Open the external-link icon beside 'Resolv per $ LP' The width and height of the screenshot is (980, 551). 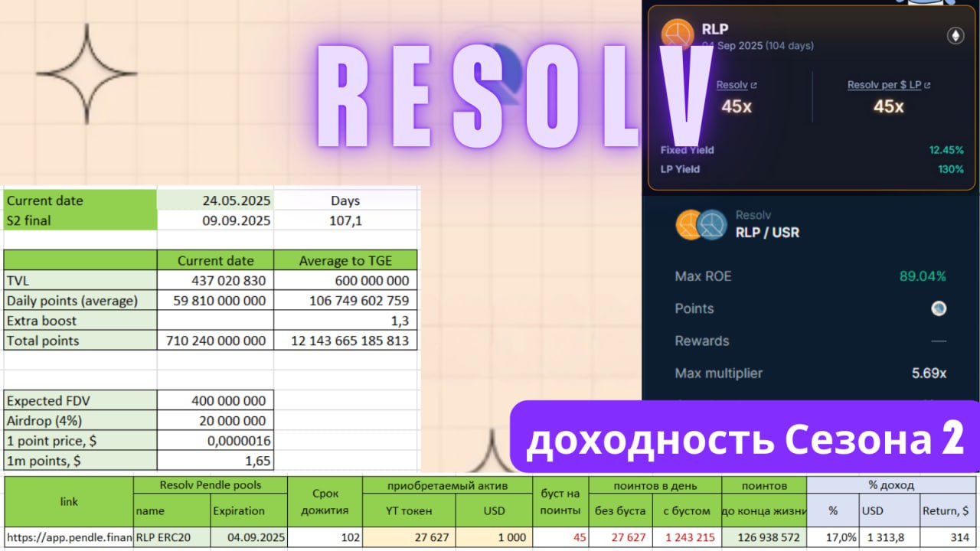tap(928, 86)
